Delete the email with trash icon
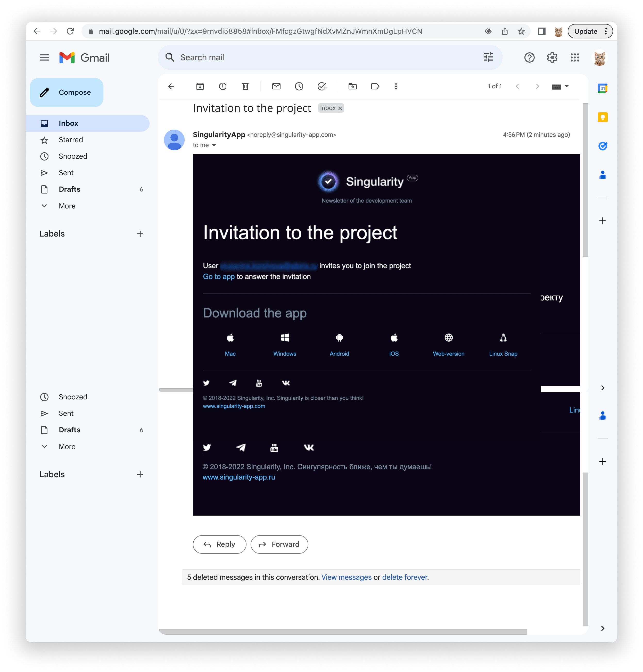This screenshot has width=643, height=672. point(245,86)
